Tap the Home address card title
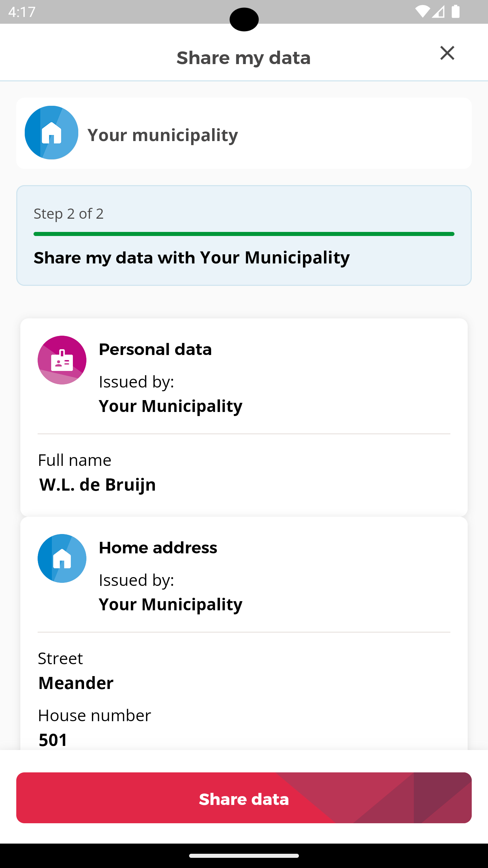The image size is (488, 868). 158,548
